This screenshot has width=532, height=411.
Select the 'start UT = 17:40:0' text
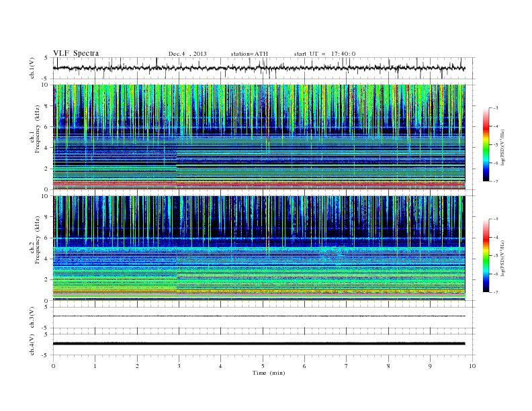coord(324,54)
